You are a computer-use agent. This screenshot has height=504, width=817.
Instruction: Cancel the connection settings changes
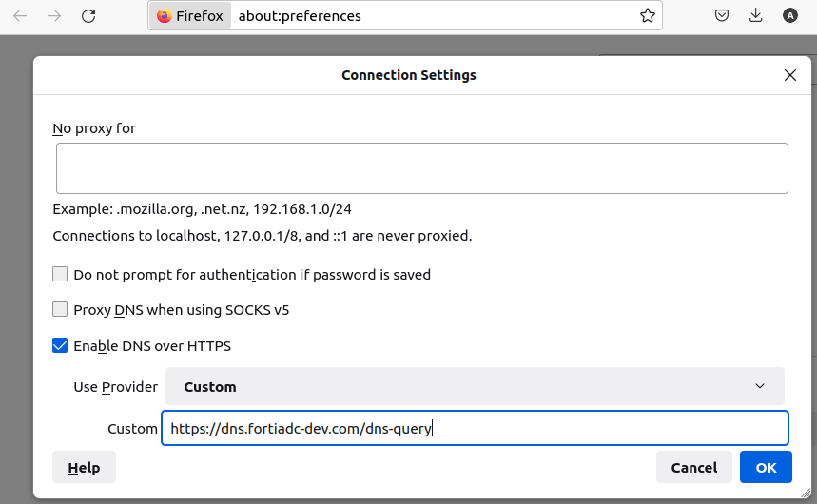(x=693, y=468)
